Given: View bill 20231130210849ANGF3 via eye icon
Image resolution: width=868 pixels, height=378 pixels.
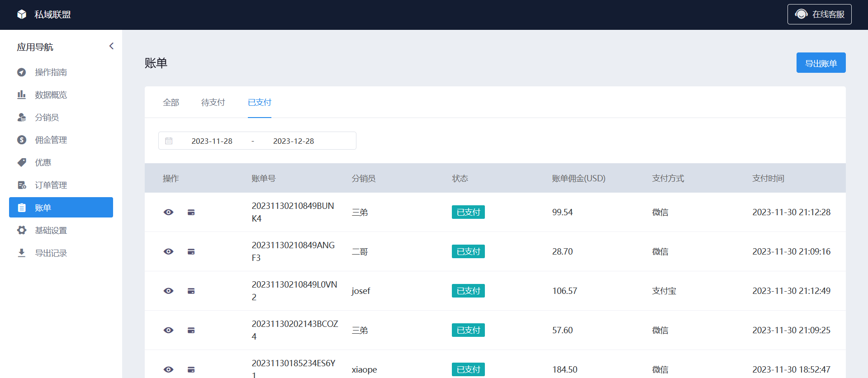Looking at the screenshot, I should 169,251.
